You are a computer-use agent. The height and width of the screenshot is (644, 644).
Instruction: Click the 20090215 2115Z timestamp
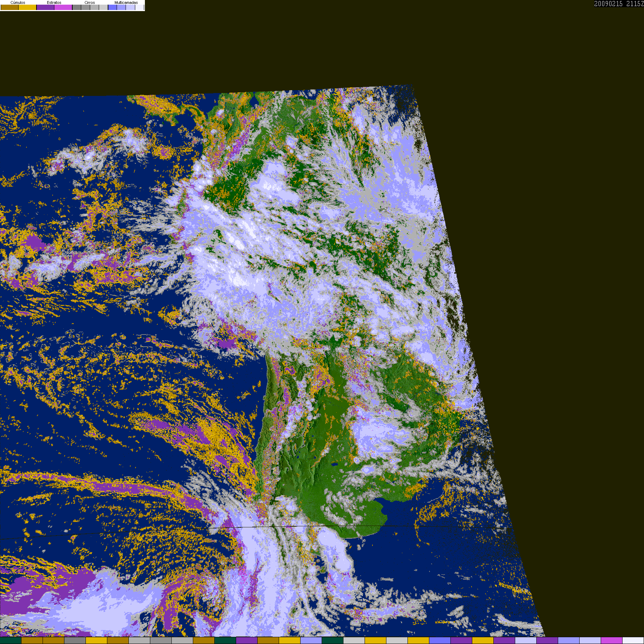tap(619, 4)
